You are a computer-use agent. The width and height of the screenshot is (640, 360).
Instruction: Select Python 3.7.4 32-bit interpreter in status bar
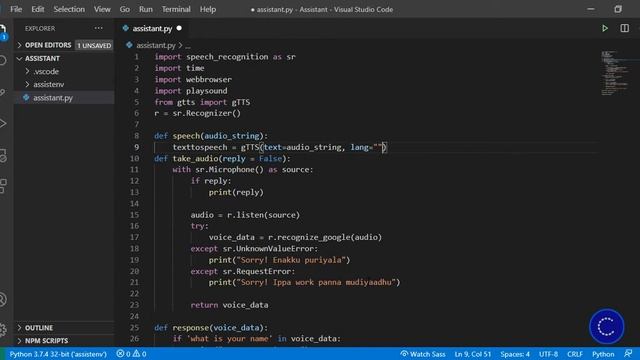pos(58,354)
